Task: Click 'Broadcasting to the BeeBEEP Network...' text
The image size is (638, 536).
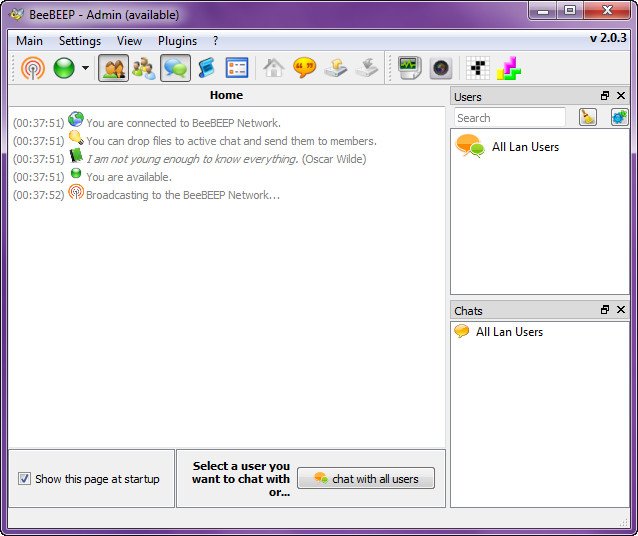Action: pyautogui.click(x=183, y=195)
